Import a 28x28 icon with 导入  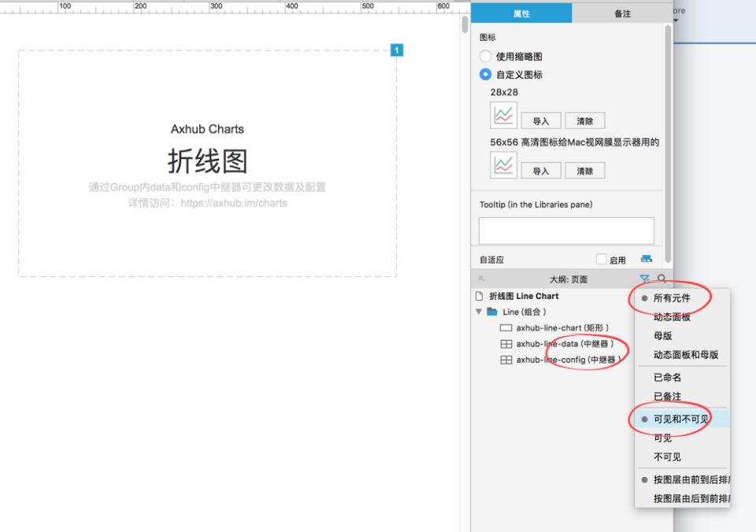(541, 121)
